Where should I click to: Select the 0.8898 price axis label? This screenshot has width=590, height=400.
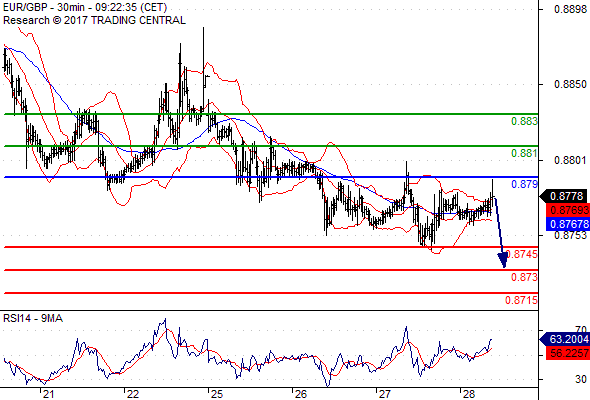[570, 9]
